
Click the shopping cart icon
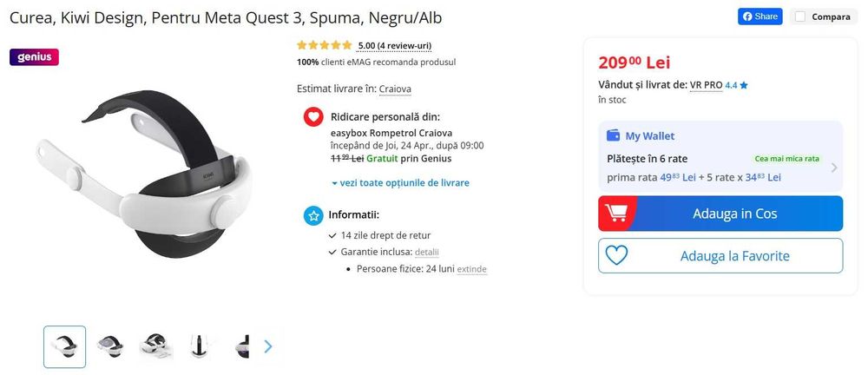617,214
